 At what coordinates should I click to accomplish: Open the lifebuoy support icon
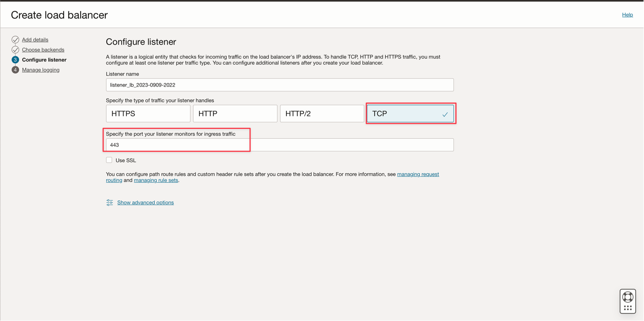point(628,297)
